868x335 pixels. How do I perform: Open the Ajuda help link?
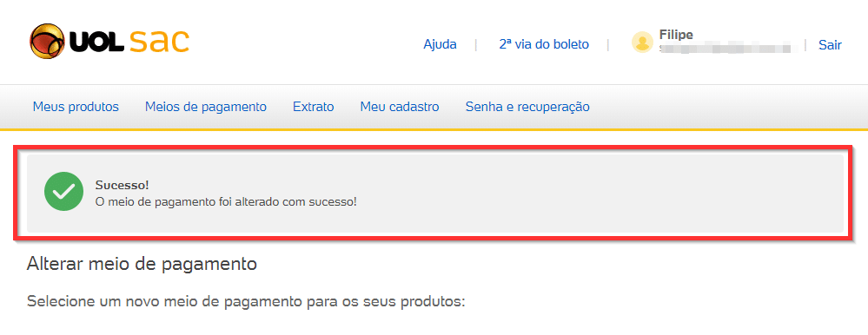441,45
